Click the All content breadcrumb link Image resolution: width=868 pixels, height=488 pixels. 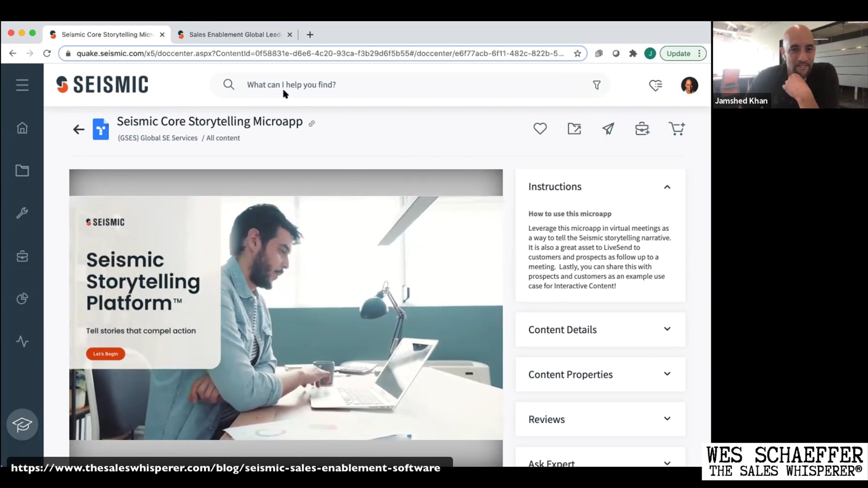point(223,138)
